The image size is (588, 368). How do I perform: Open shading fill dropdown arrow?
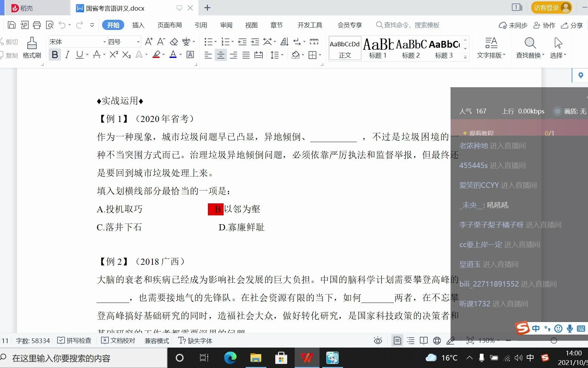303,55
